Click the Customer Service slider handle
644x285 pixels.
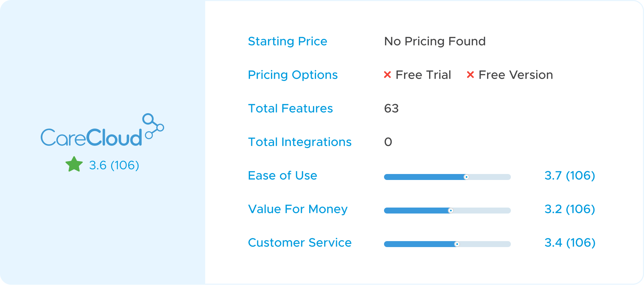tap(457, 244)
